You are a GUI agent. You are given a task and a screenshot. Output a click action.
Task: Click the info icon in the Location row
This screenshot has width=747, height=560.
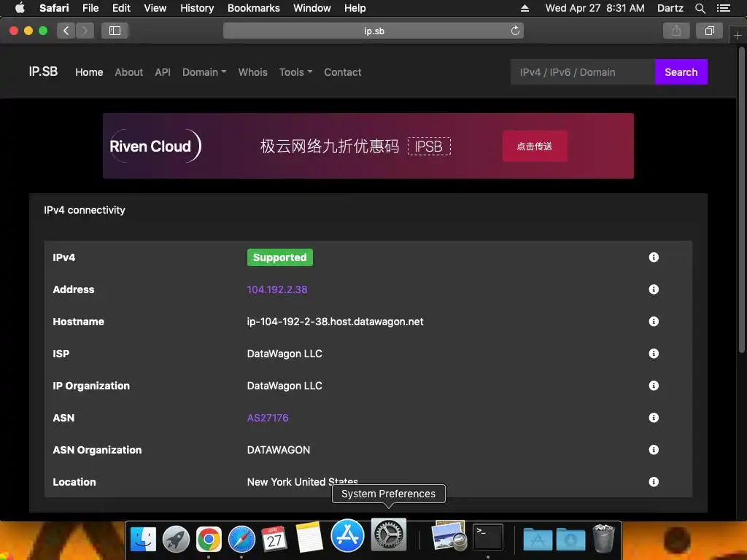(654, 482)
